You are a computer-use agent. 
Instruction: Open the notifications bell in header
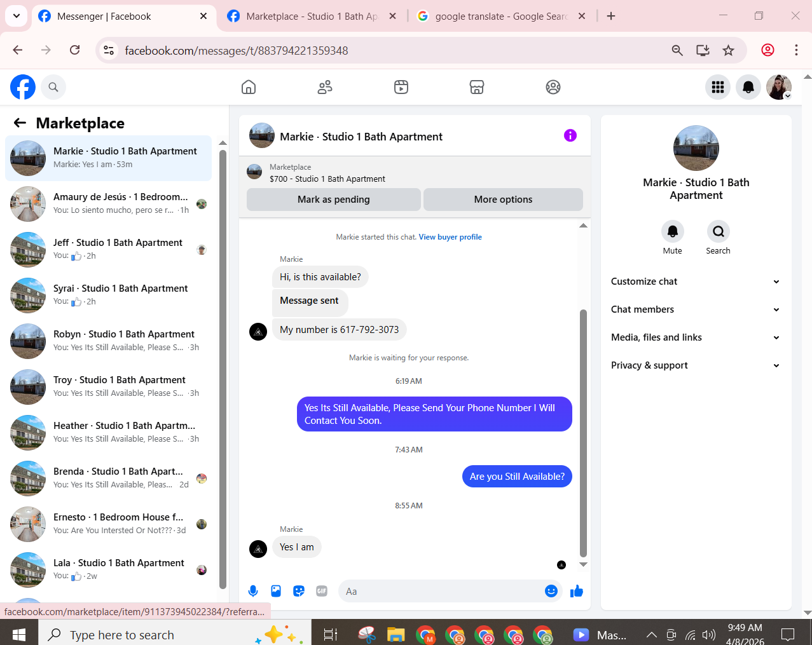748,87
